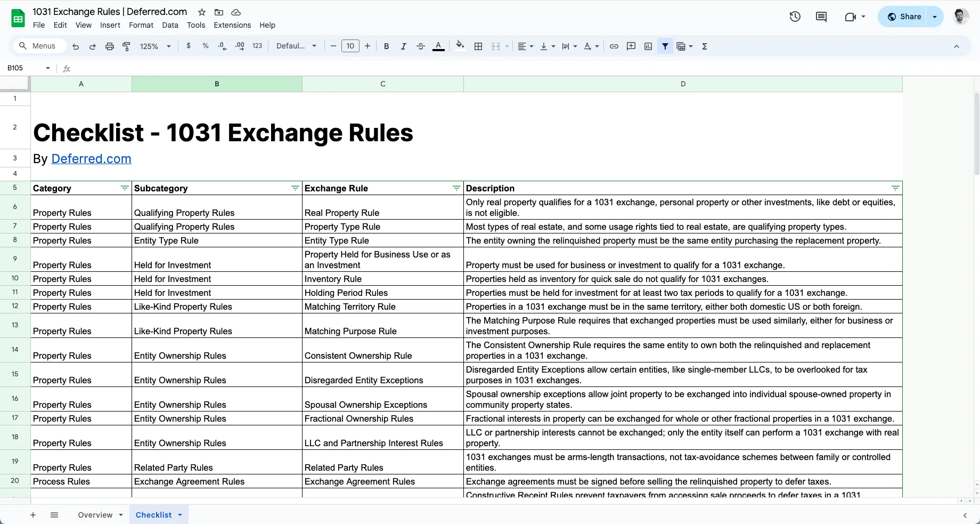This screenshot has height=524, width=980.
Task: Search the Menus box
Action: click(38, 46)
